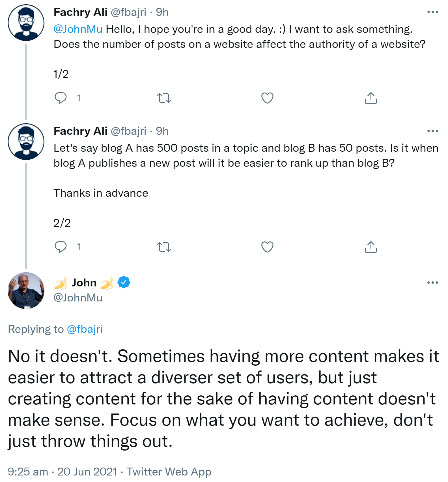Open the 9:25 am · 20 Jun 2021 timestamp
The width and height of the screenshot is (448, 482).
point(62,472)
